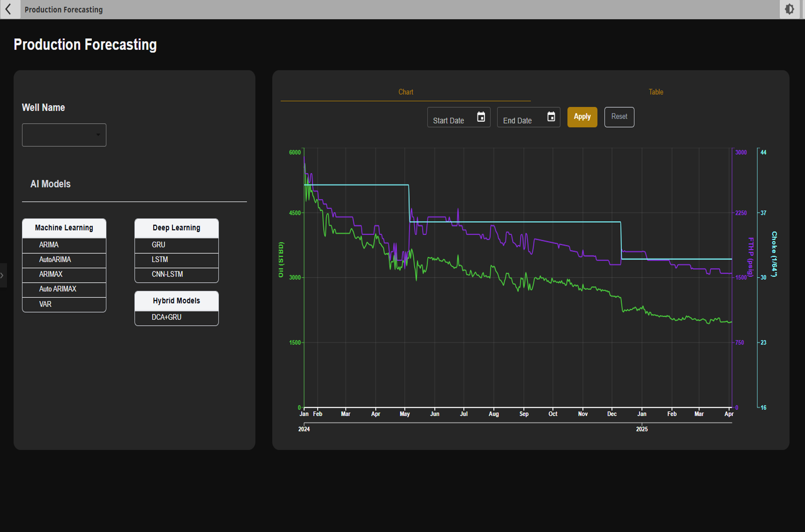Select the AutoARIMA model
The image size is (805, 532).
click(64, 260)
